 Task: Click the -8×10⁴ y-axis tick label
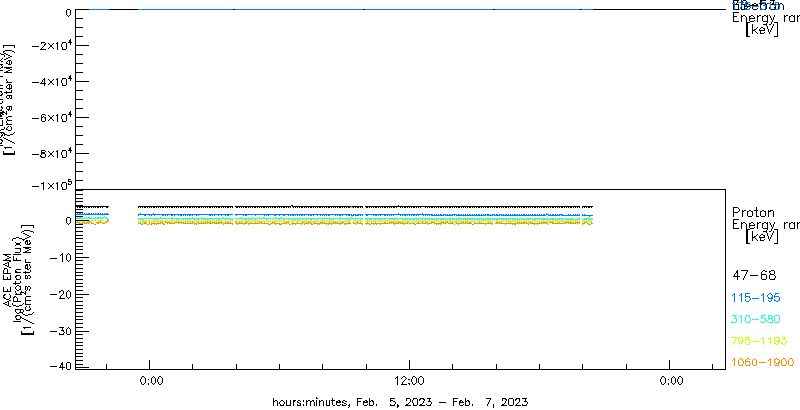pos(51,153)
